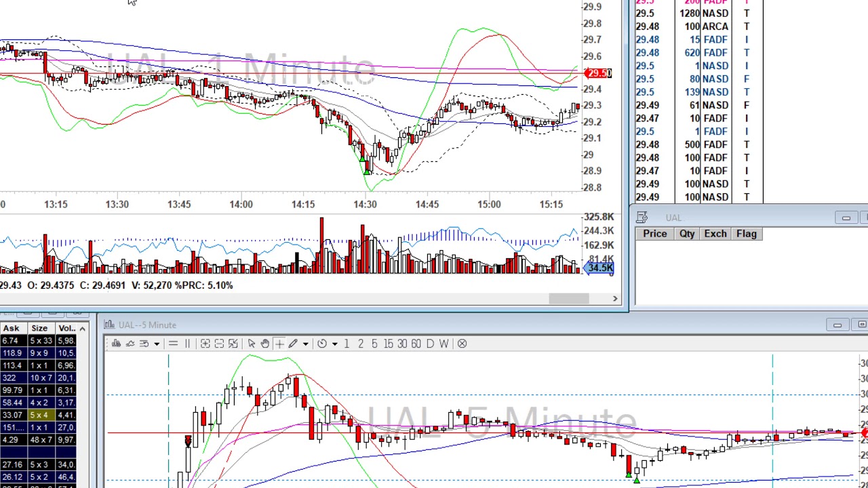The width and height of the screenshot is (868, 488).
Task: Open chart studies icon in 5 Minute toolbar
Action: pyautogui.click(x=116, y=344)
